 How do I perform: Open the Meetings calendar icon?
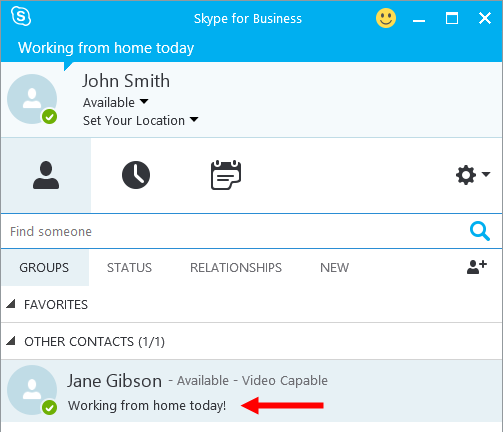click(x=226, y=175)
